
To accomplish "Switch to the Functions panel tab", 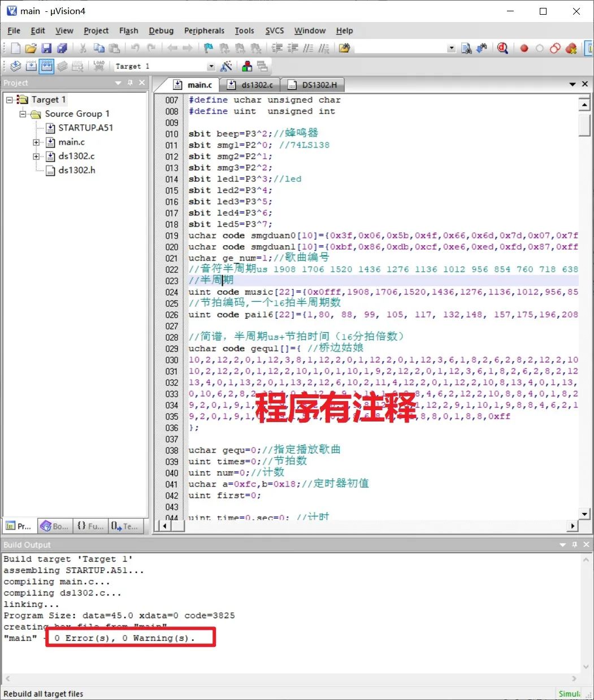I will click(90, 526).
